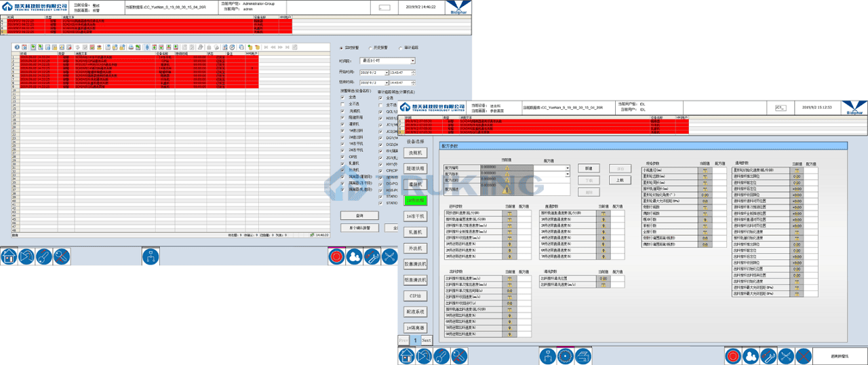This screenshot has width=868, height=365.
Task: Click Next in the device list pager
Action: click(x=426, y=340)
